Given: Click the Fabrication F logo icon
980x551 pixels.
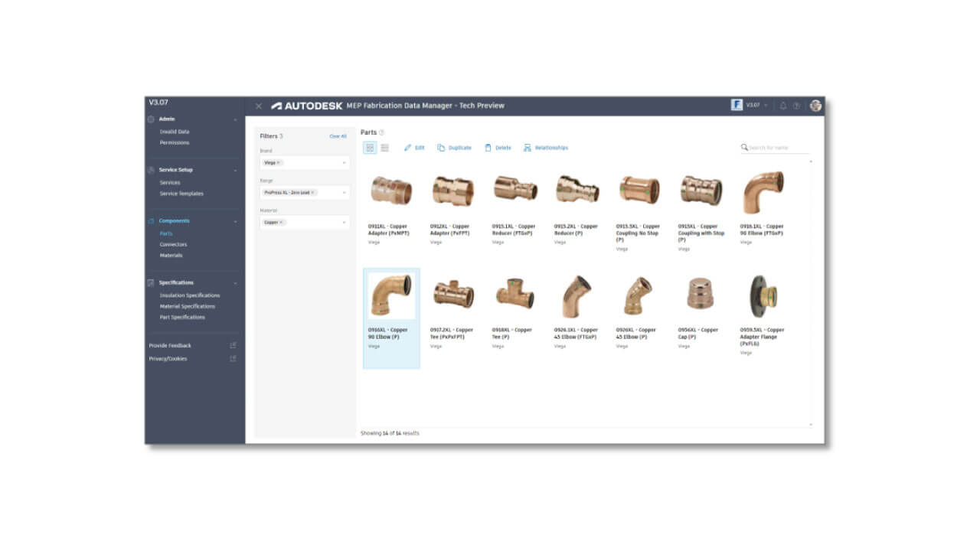Looking at the screenshot, I should 737,106.
